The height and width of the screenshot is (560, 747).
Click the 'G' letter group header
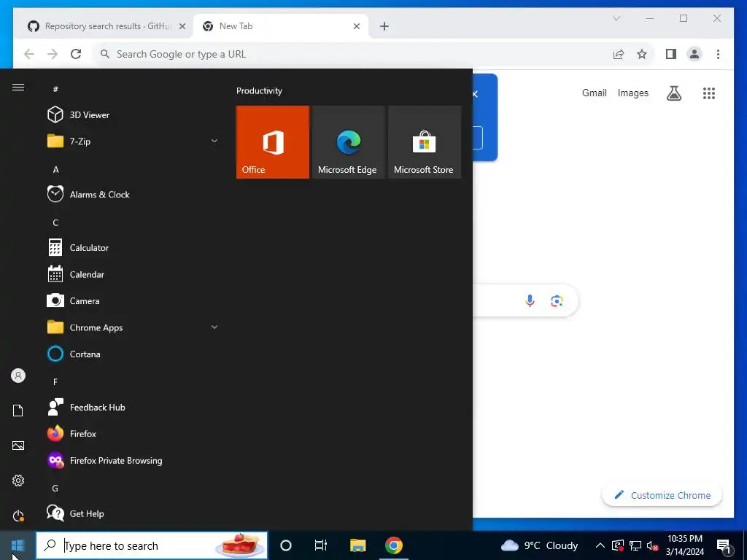tap(55, 488)
